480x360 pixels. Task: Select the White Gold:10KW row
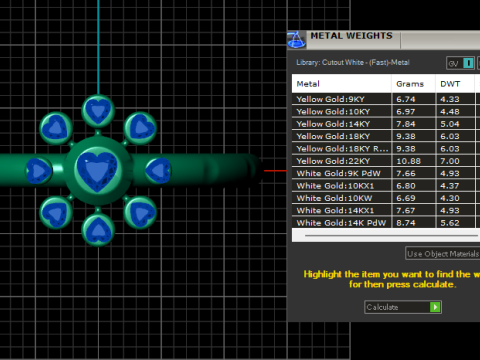[x=386, y=198]
